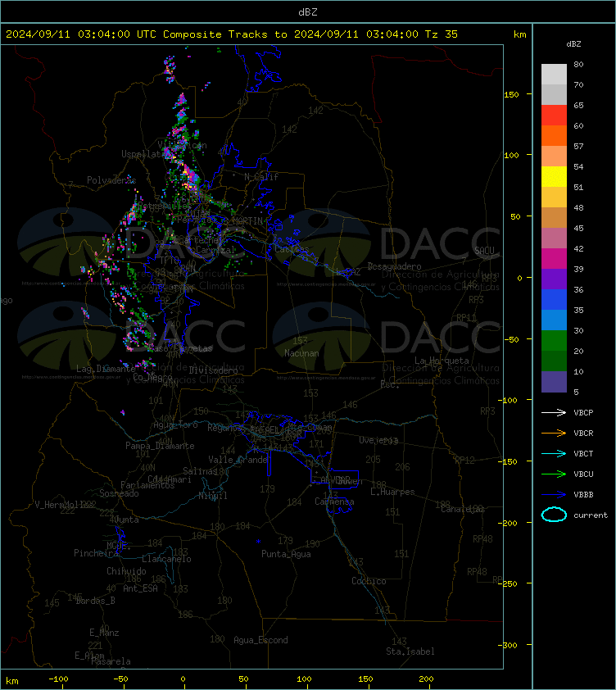Click the cyan 'current' ellipse legend icon
Image resolution: width=616 pixels, height=690 pixels.
tap(554, 515)
